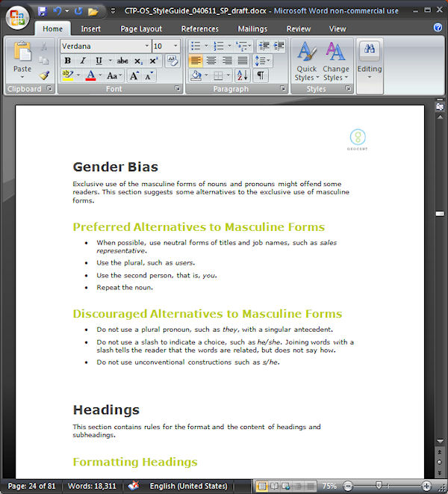Open the References ribbon tab
The width and height of the screenshot is (448, 494).
(x=199, y=29)
